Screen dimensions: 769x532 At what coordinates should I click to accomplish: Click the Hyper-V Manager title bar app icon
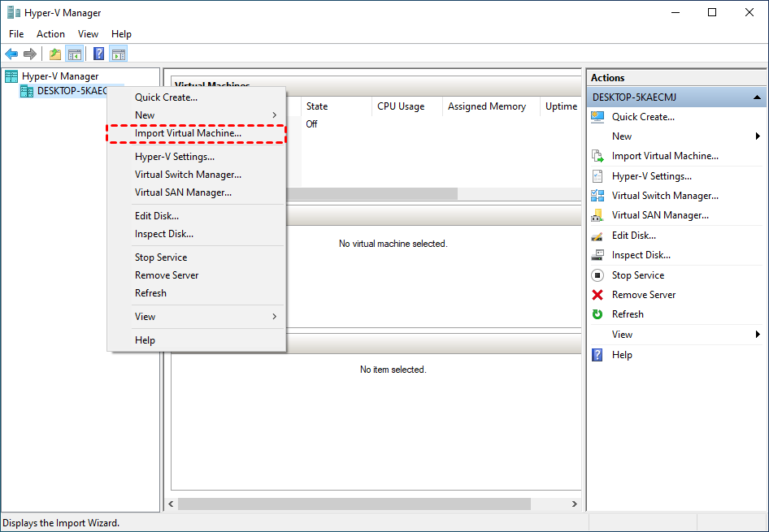[14, 12]
